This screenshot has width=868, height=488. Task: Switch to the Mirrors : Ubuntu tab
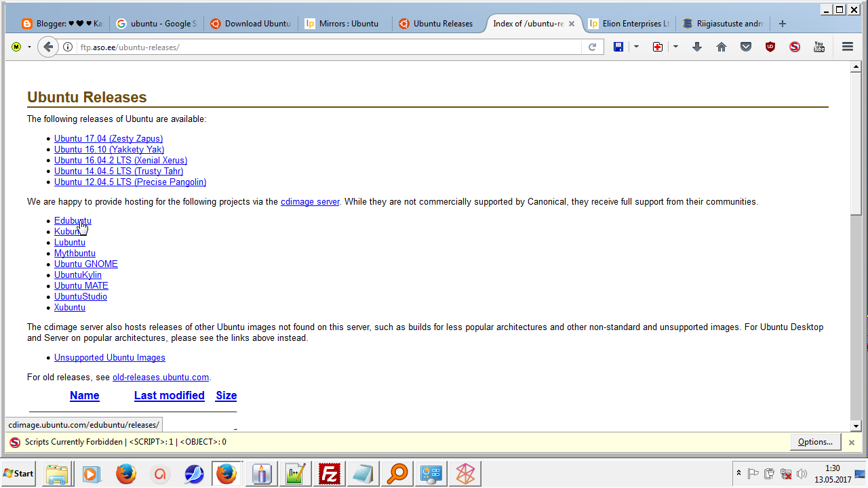[344, 24]
